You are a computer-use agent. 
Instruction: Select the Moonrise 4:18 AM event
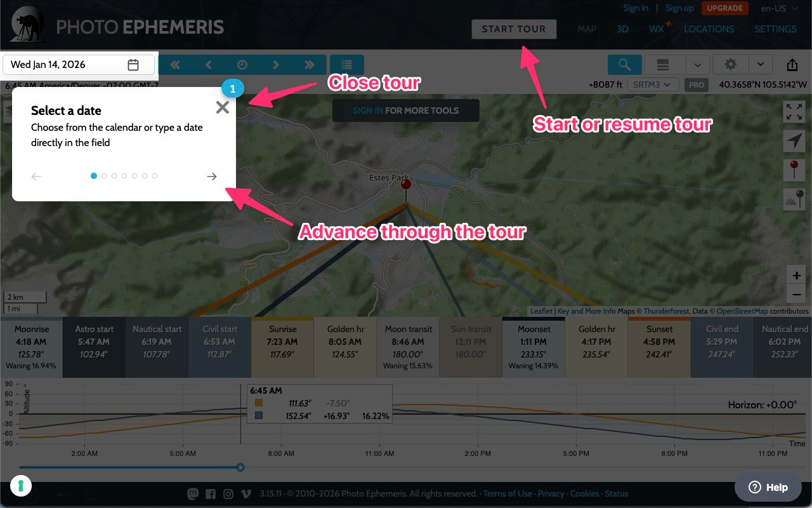tap(31, 348)
